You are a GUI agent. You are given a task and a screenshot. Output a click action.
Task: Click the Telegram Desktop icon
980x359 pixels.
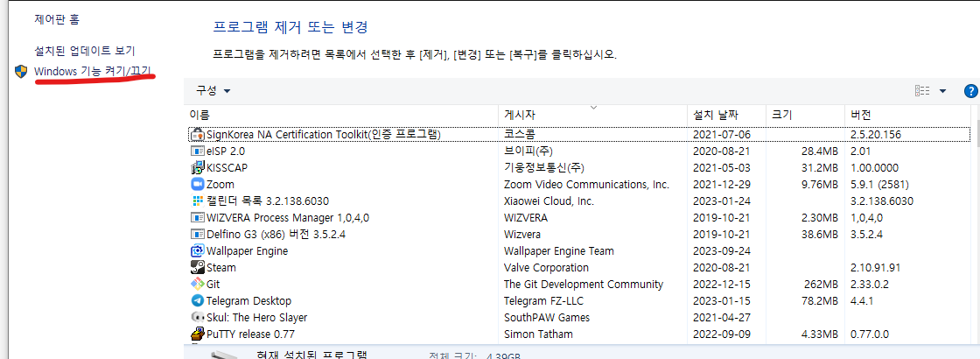tap(198, 301)
